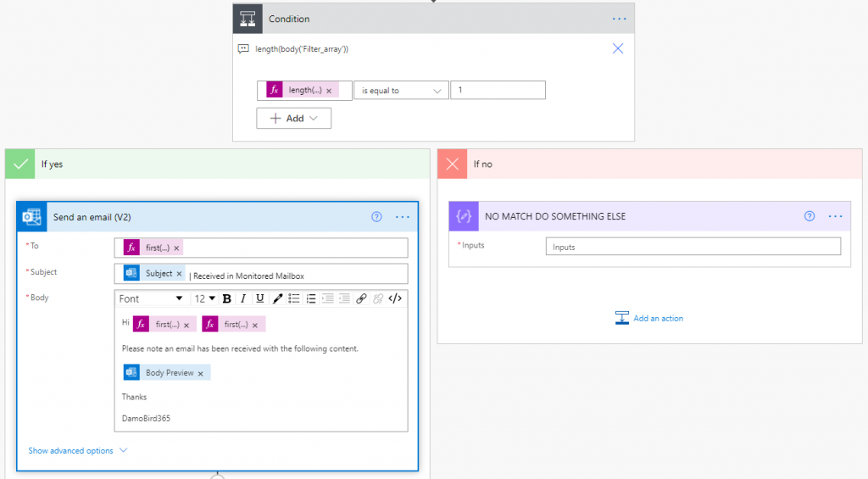Click the highlight color pen icon

[277, 298]
